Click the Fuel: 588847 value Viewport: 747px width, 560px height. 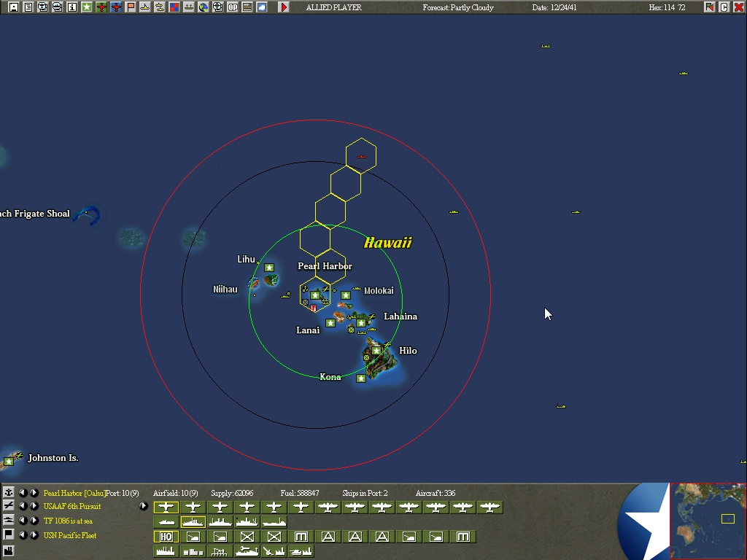tap(300, 494)
